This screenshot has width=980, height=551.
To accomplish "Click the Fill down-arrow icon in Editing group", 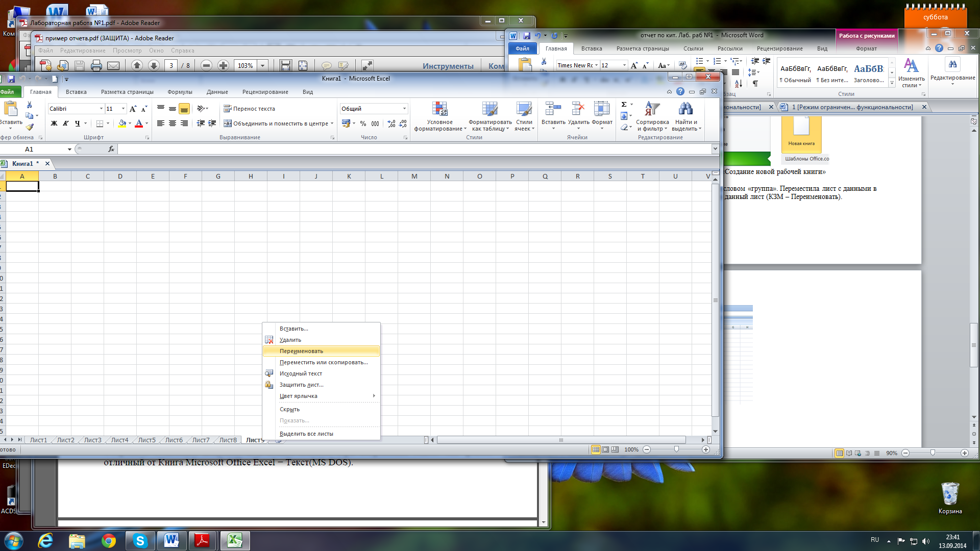I will (x=624, y=116).
